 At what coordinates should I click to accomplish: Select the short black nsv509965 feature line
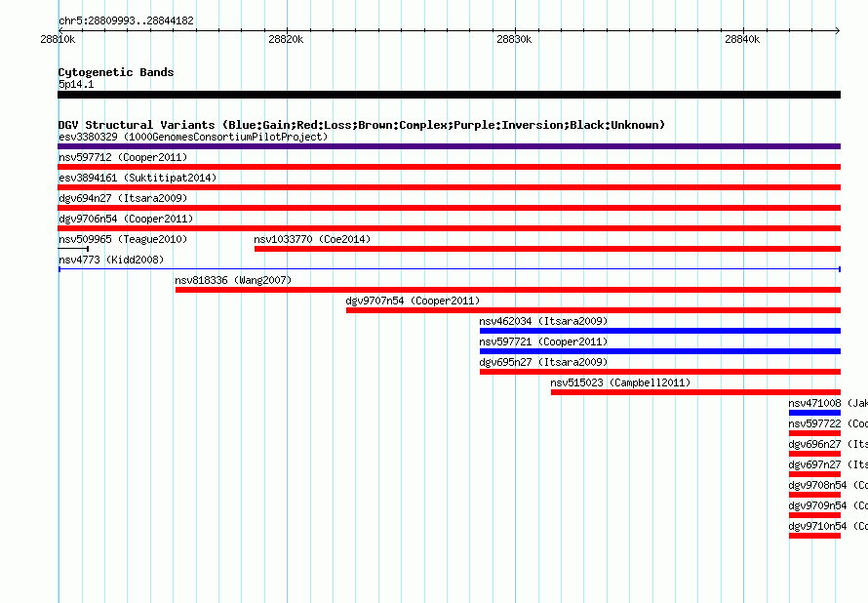[73, 249]
